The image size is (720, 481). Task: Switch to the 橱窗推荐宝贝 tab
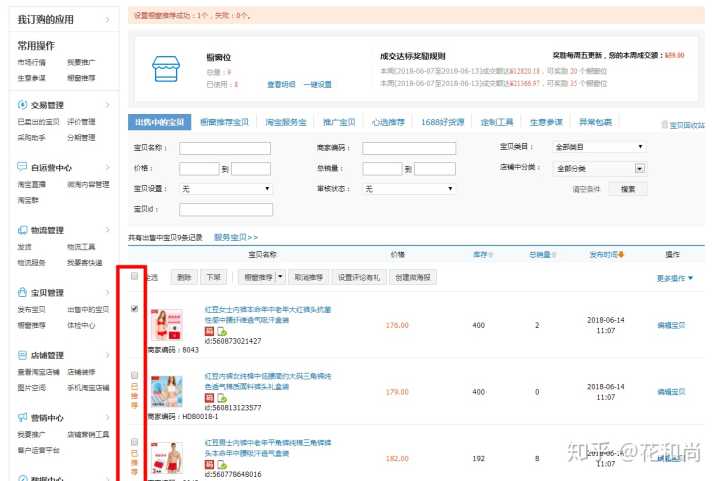tap(226, 122)
